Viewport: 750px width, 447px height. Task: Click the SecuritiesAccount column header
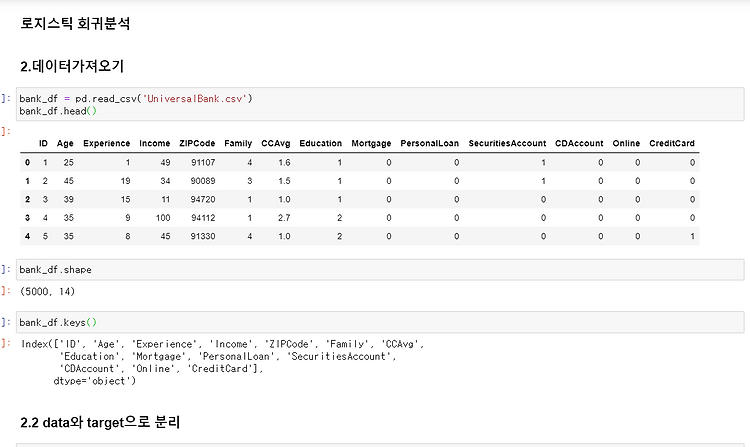pyautogui.click(x=507, y=143)
